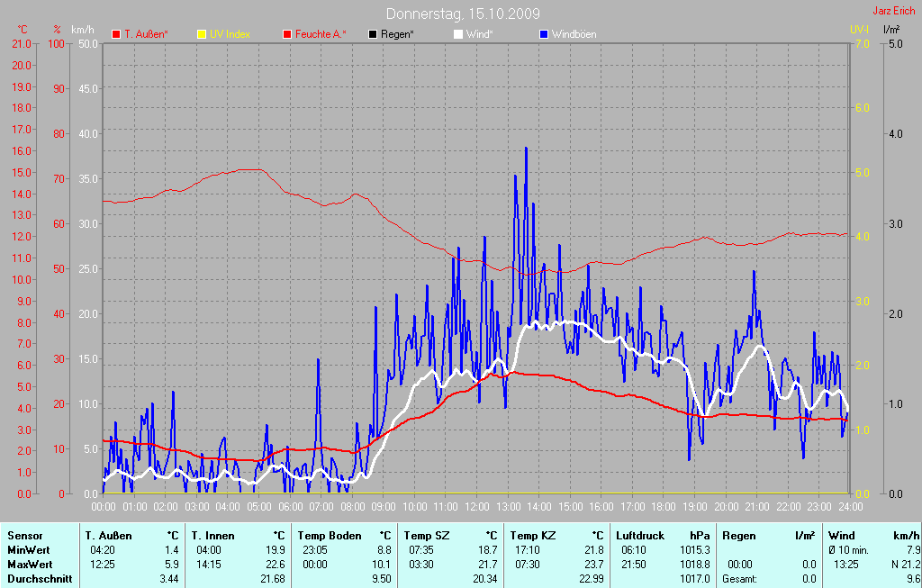Select the 'Regen*' legend label
The height and width of the screenshot is (588, 922).
[397, 34]
